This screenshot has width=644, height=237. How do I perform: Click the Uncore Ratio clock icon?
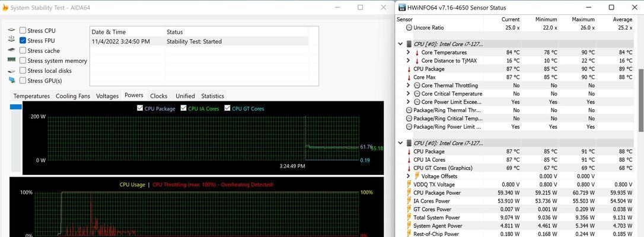point(409,27)
